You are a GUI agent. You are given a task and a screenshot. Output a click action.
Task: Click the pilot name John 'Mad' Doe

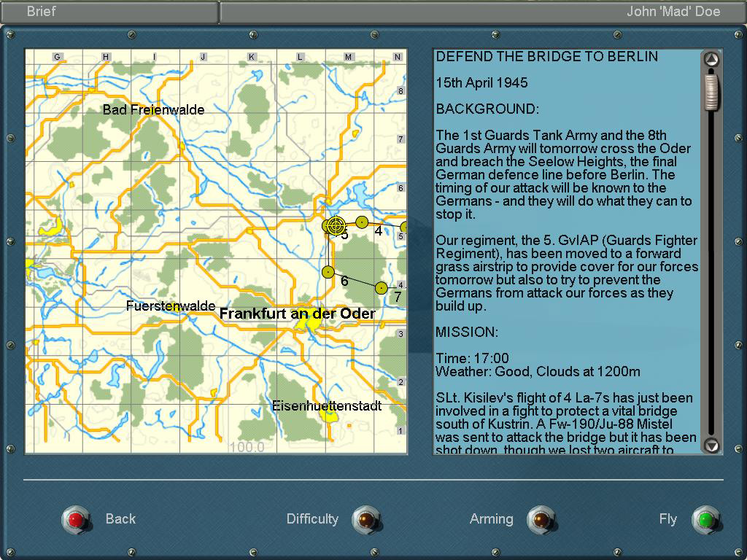tap(673, 11)
